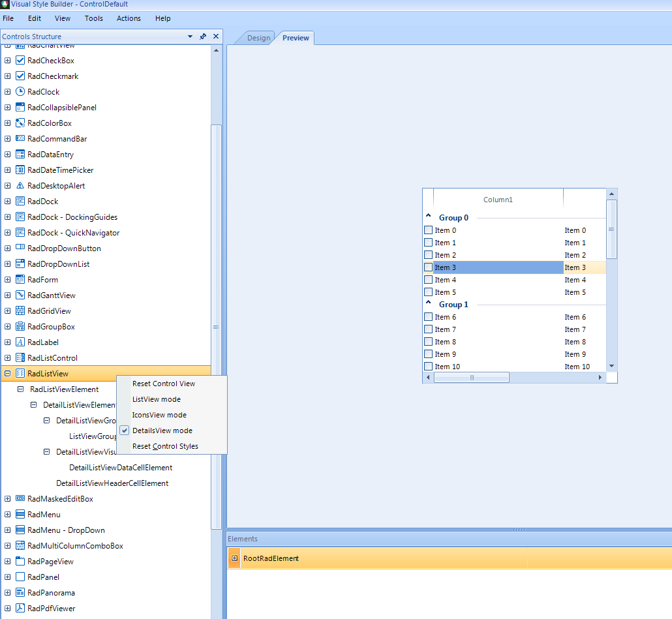Screen dimensions: 672x619
Task: Select the DetailListViewHeaderCellElement node
Action: coord(112,483)
